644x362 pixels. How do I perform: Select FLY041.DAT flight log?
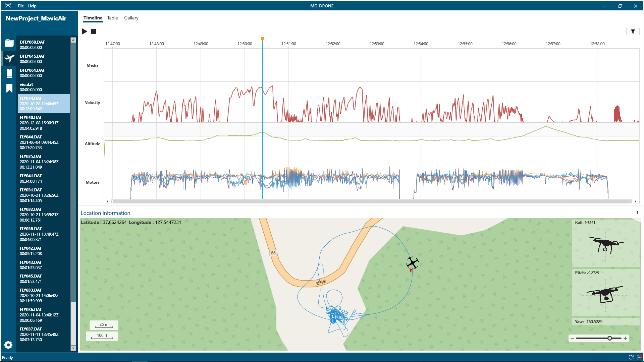(x=44, y=178)
